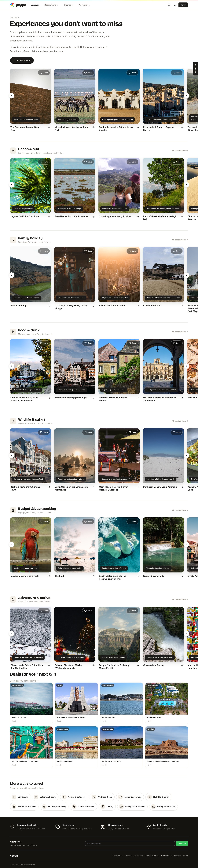Viewport: 198px width, 868px height.
Task: Advance the Wildlife & safari carousel to the right
Action: (187, 455)
